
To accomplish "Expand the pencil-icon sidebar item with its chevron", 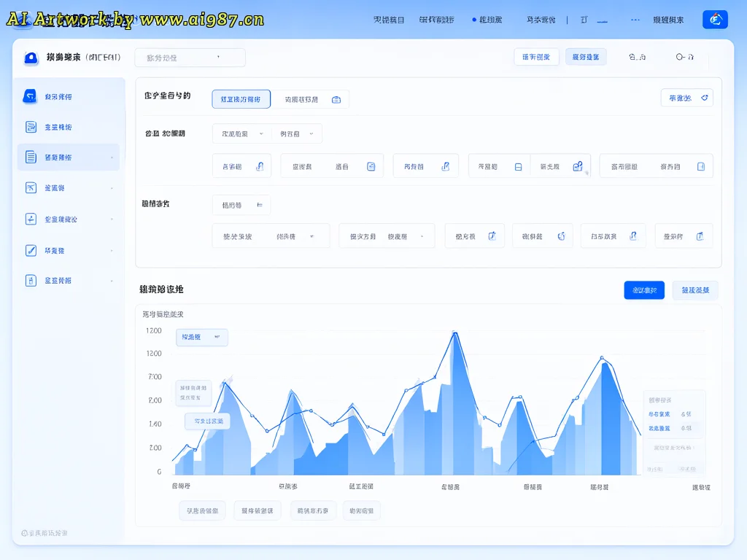I will (112, 251).
